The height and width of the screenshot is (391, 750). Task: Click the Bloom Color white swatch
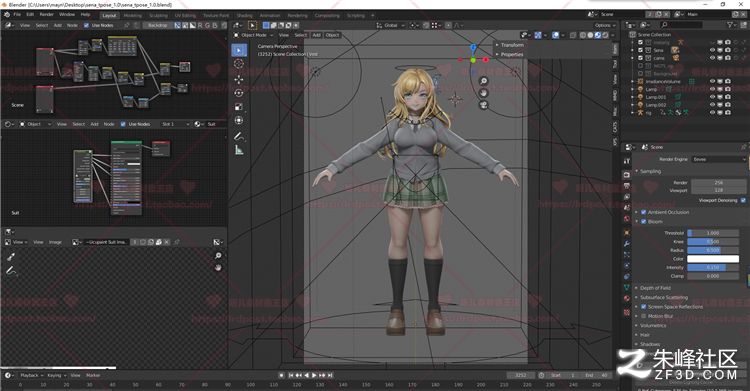[713, 259]
